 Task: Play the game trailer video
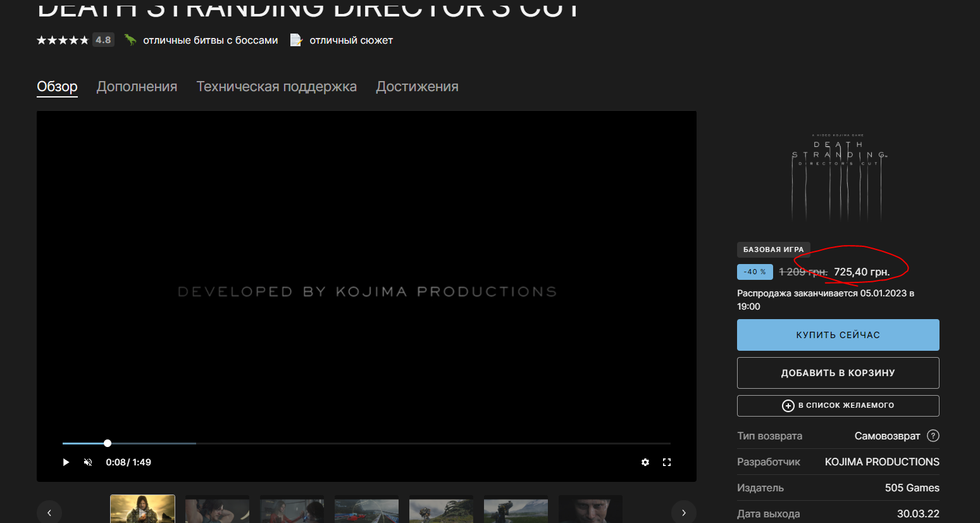pyautogui.click(x=66, y=462)
